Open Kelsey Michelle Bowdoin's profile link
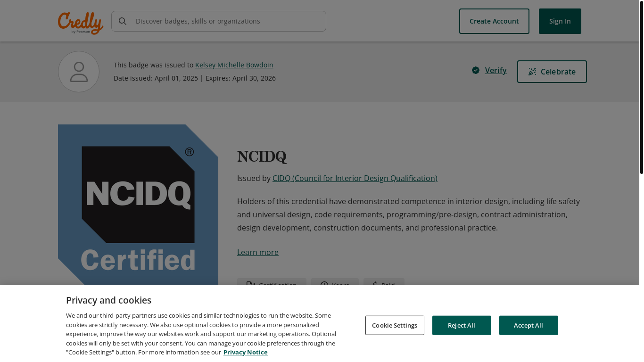Screen dimensions: 644x362 click(234, 65)
